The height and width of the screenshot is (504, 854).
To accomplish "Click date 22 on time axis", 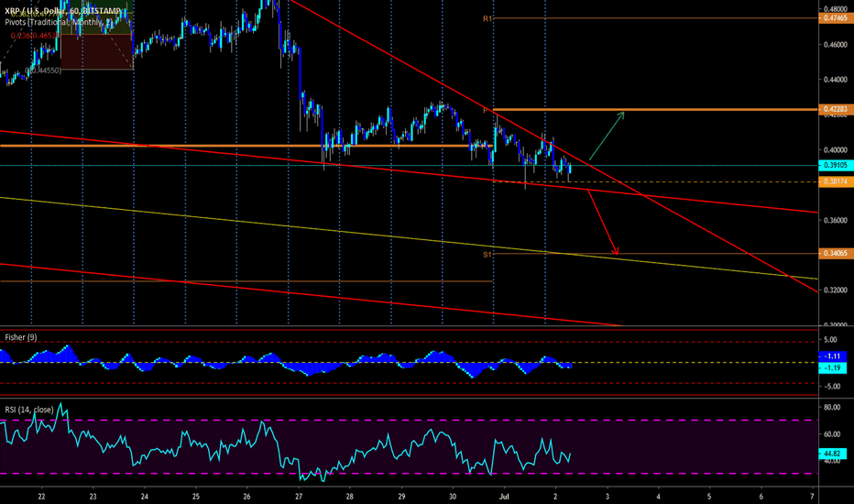I will coord(41,497).
